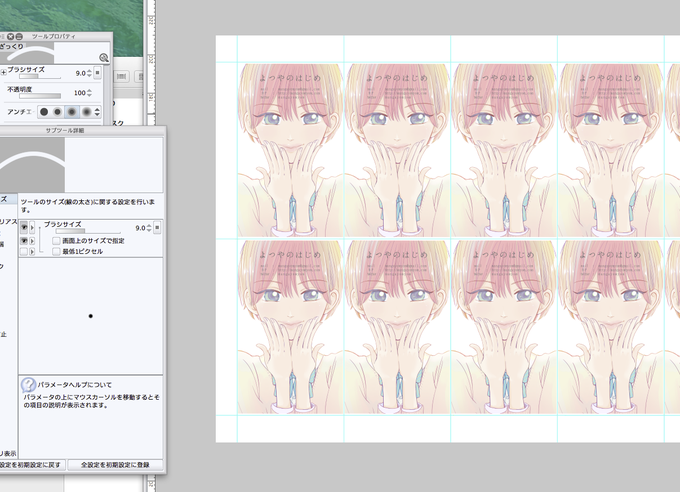Click first business card in top row

(x=291, y=150)
